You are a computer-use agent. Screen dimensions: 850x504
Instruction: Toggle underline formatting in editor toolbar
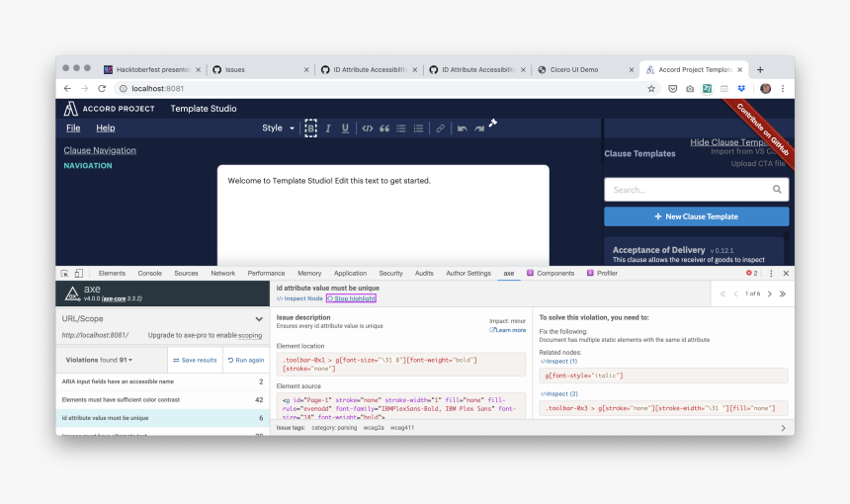point(345,128)
